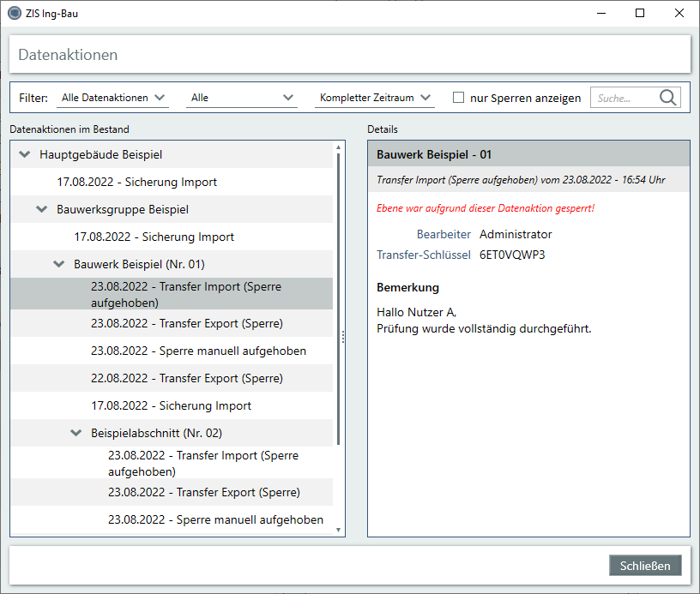Open the 'Alle Datenaktionen' filter dropdown
The width and height of the screenshot is (700, 594).
pos(113,98)
